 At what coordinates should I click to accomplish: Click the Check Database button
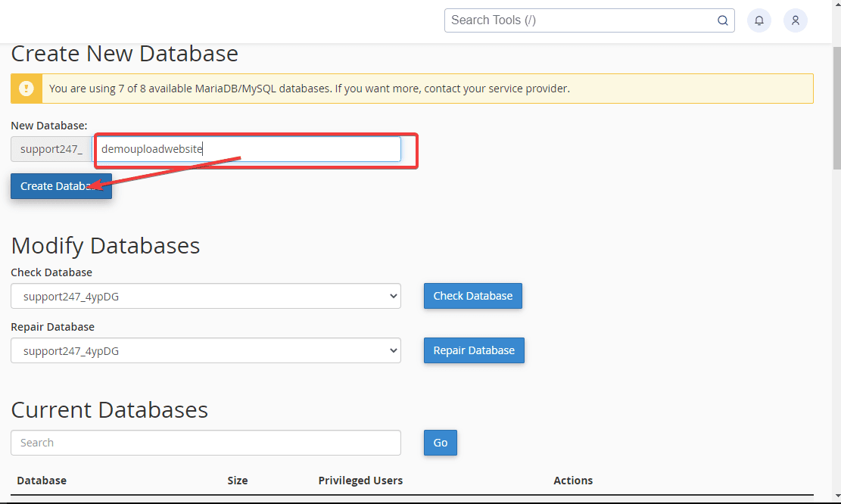[472, 296]
